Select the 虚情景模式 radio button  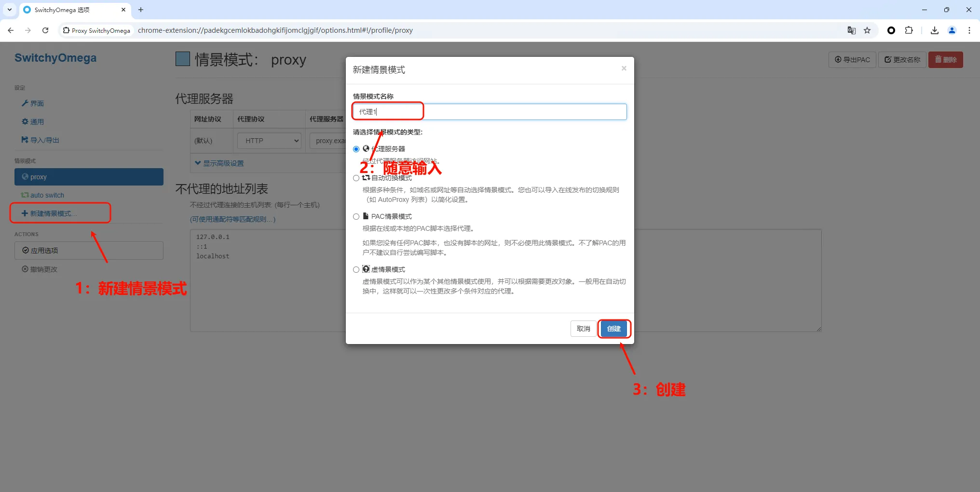[356, 269]
